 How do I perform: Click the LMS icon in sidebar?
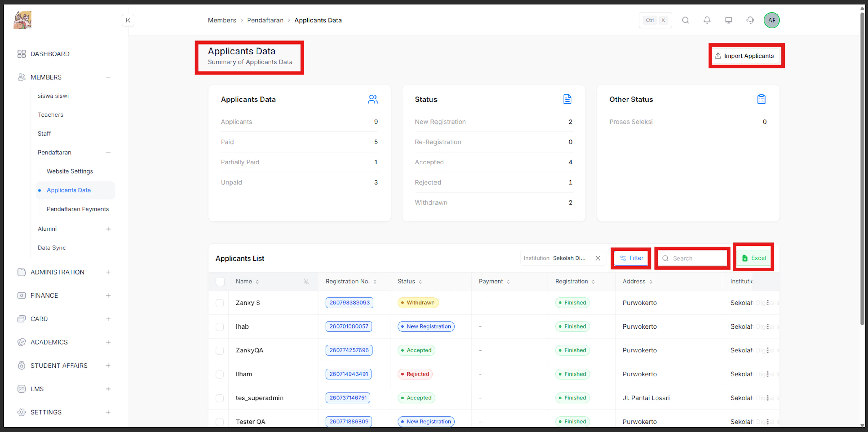tap(21, 389)
